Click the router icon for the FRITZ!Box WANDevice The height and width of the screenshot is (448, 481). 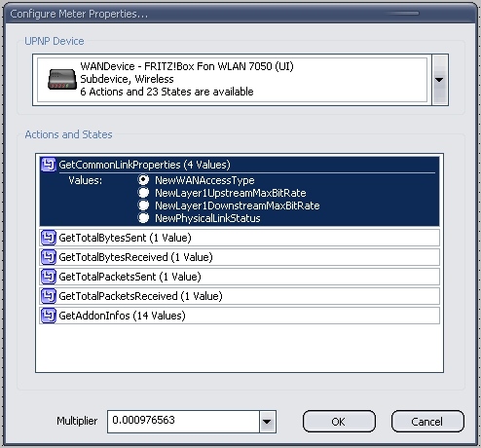coord(62,79)
